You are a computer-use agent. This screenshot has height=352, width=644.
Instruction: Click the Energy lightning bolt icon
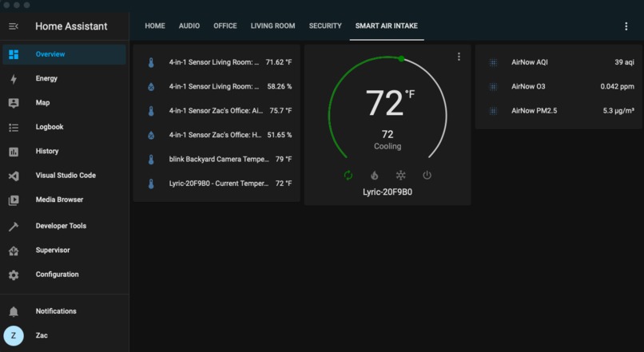point(14,79)
